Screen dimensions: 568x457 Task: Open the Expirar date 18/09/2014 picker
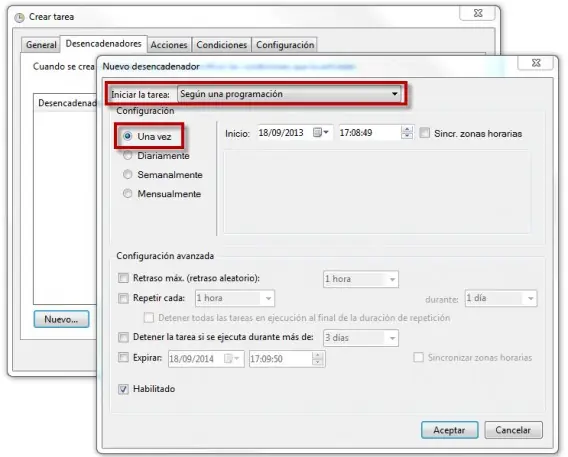click(232, 359)
